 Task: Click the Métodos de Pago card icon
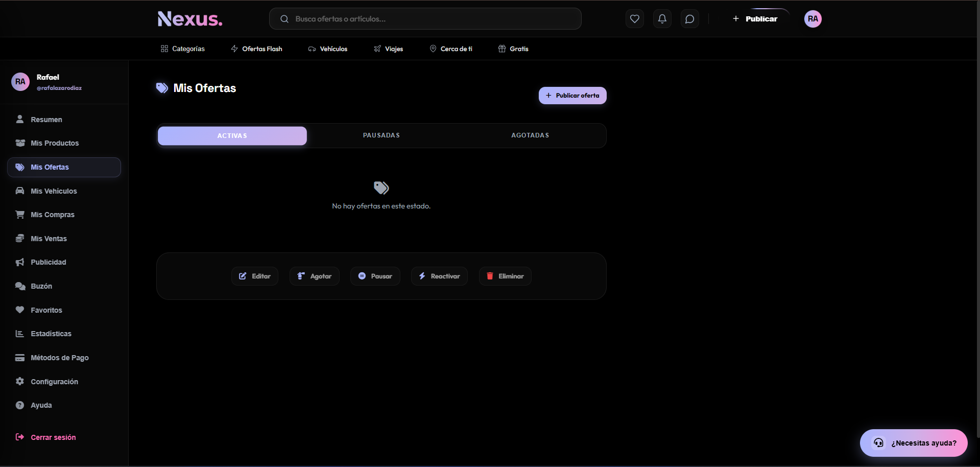pos(20,358)
